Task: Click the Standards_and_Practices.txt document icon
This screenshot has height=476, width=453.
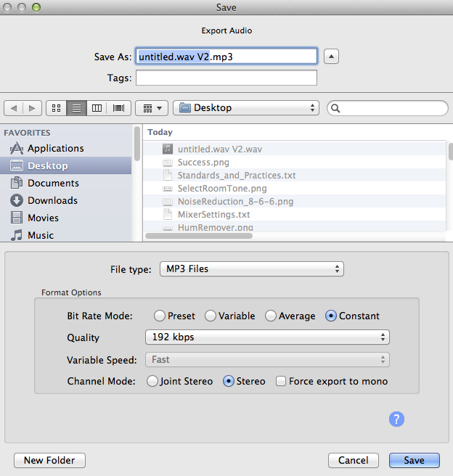Action: [168, 175]
